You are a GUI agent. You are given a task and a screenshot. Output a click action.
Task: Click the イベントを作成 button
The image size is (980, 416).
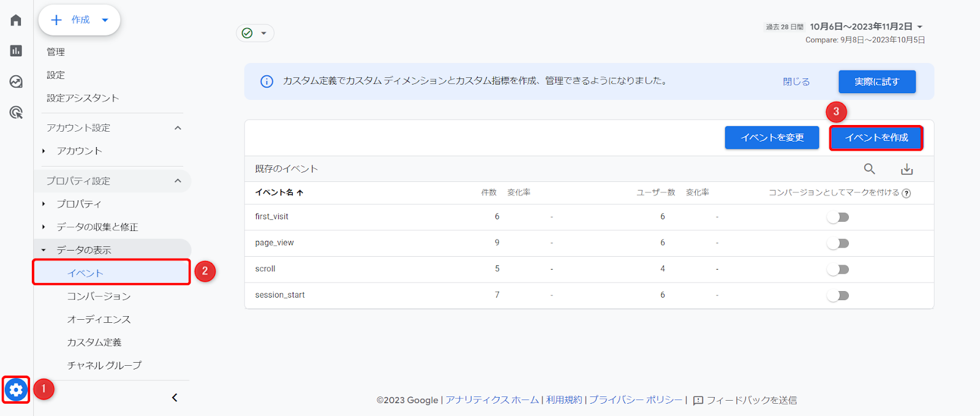876,138
